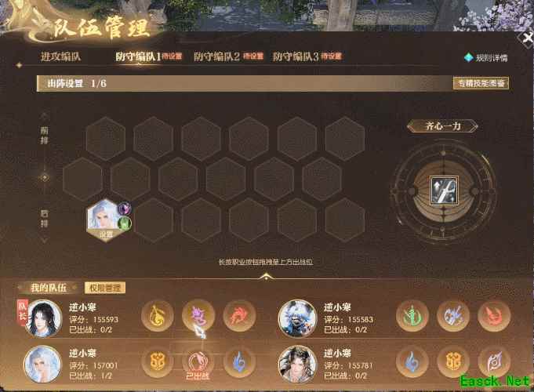Select the deployed white-haired character hexagon slot
The width and height of the screenshot is (534, 392).
click(106, 220)
